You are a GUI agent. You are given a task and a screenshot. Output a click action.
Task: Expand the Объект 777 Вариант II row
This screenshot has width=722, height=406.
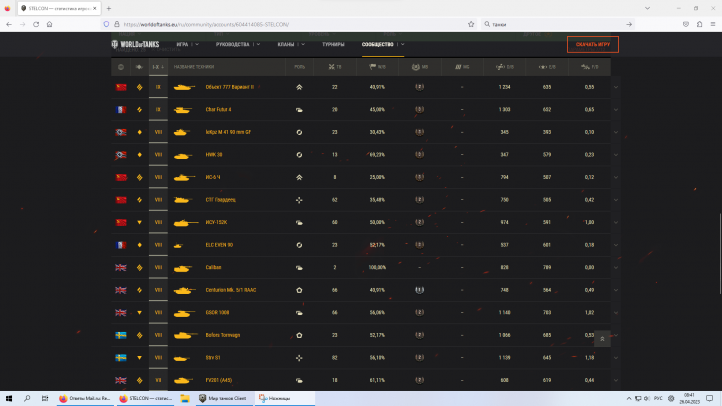(616, 87)
